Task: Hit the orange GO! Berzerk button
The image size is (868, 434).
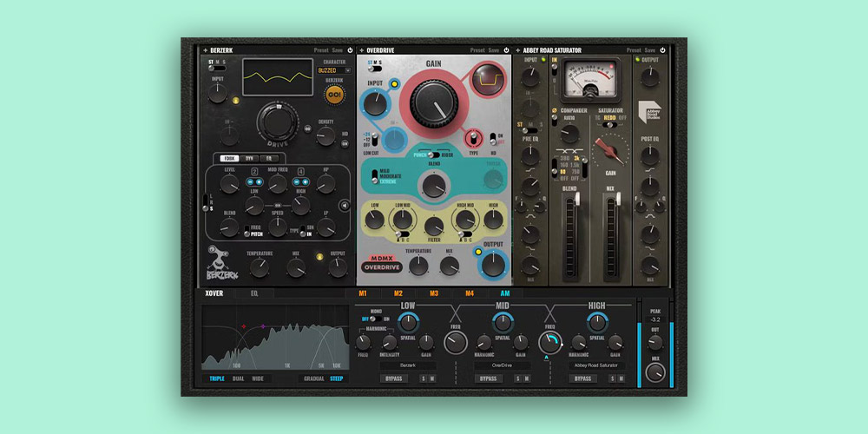Action: coord(334,94)
